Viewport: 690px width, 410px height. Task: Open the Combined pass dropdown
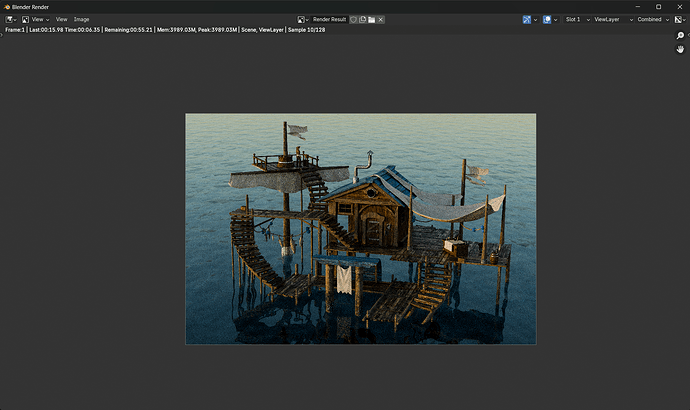tap(653, 19)
